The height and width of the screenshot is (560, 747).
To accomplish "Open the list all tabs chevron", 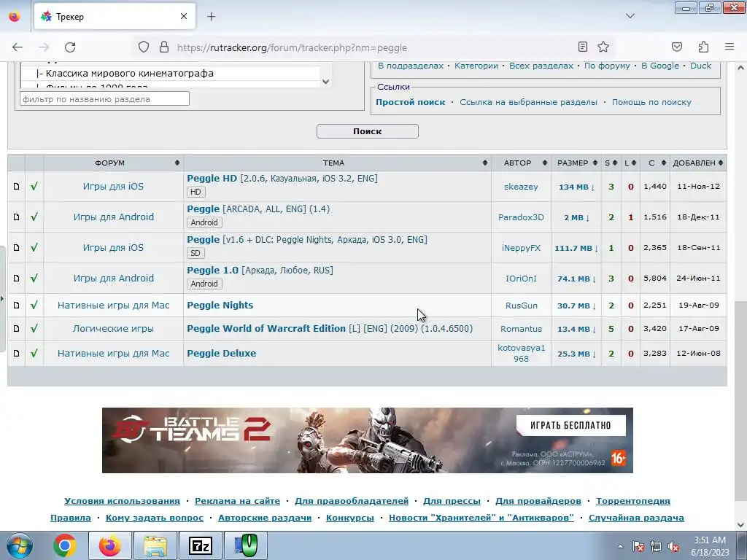I will [630, 16].
